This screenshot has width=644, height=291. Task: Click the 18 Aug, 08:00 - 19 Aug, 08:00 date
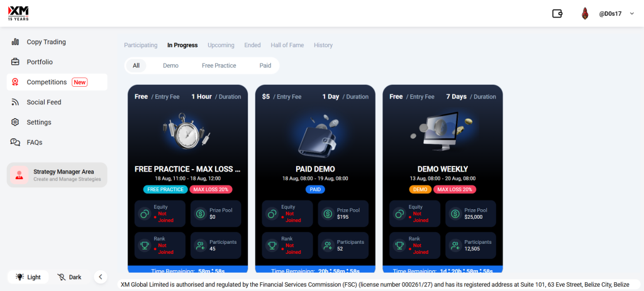point(316,178)
